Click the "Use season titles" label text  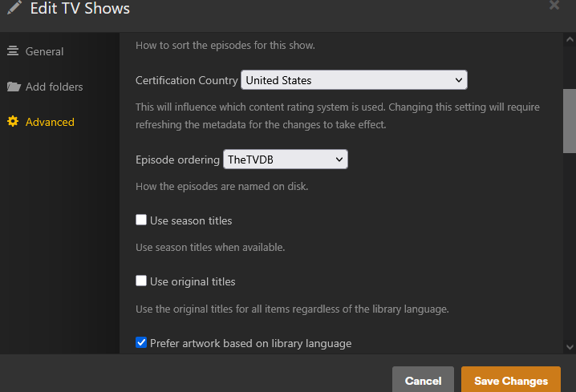coord(191,220)
